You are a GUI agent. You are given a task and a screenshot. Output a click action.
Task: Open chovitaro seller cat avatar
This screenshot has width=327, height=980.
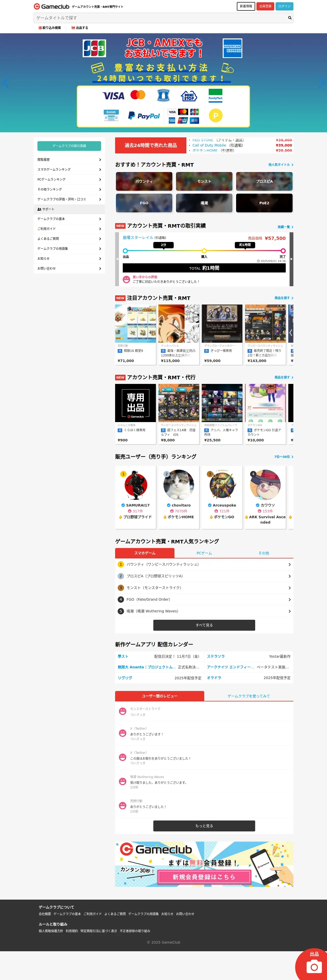click(x=179, y=485)
